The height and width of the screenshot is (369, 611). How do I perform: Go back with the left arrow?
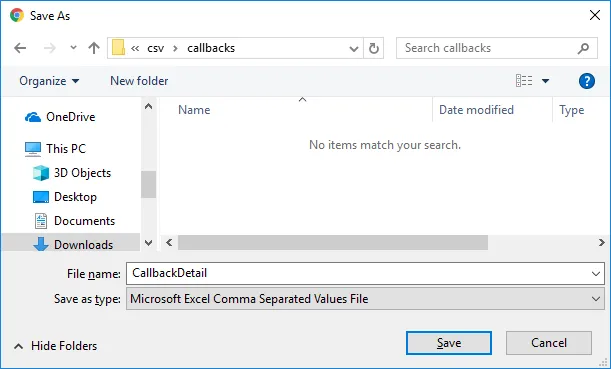click(20, 48)
